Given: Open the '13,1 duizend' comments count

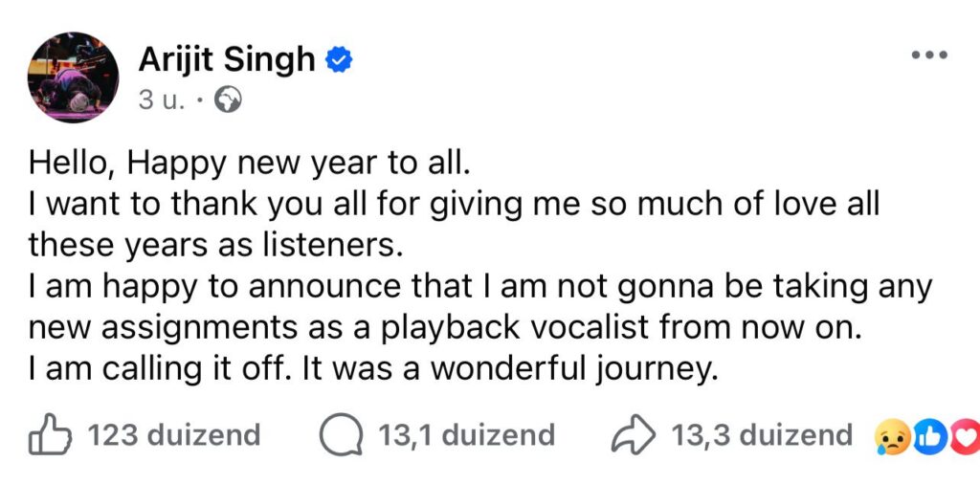Looking at the screenshot, I should point(466,436).
